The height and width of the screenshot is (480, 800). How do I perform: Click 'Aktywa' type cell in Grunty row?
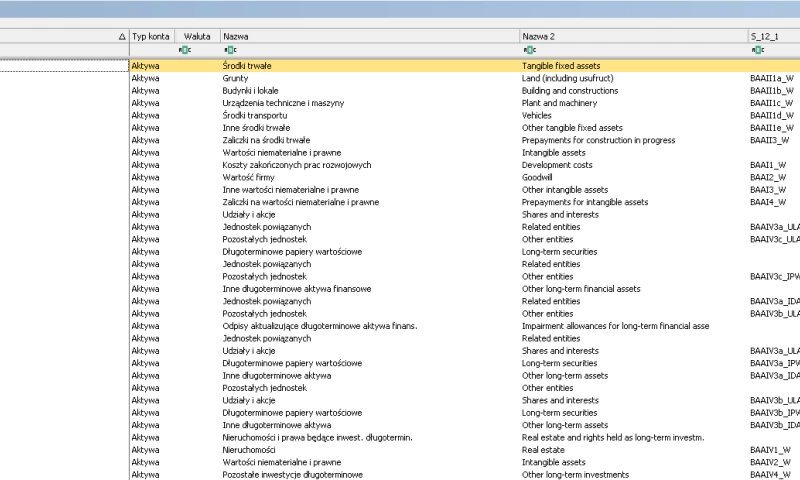coord(145,78)
